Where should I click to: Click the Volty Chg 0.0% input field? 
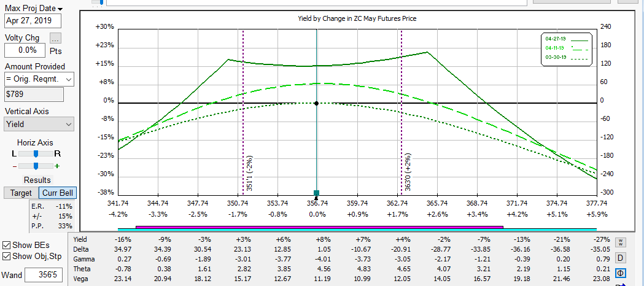pyautogui.click(x=25, y=50)
